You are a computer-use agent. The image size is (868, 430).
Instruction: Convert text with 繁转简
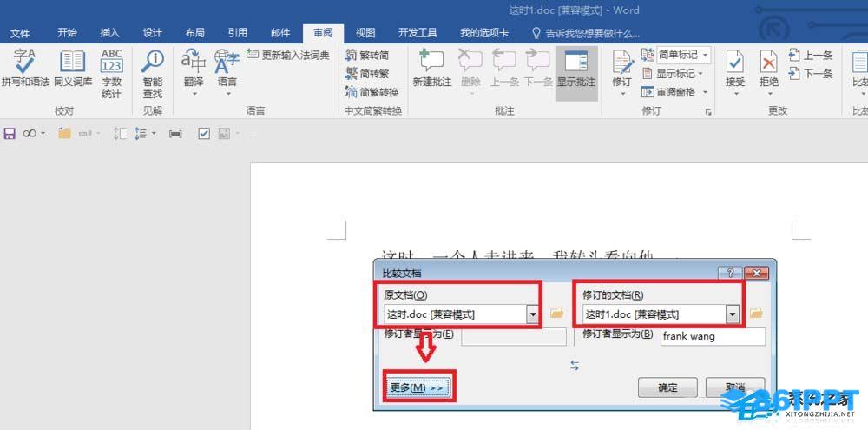pos(367,55)
